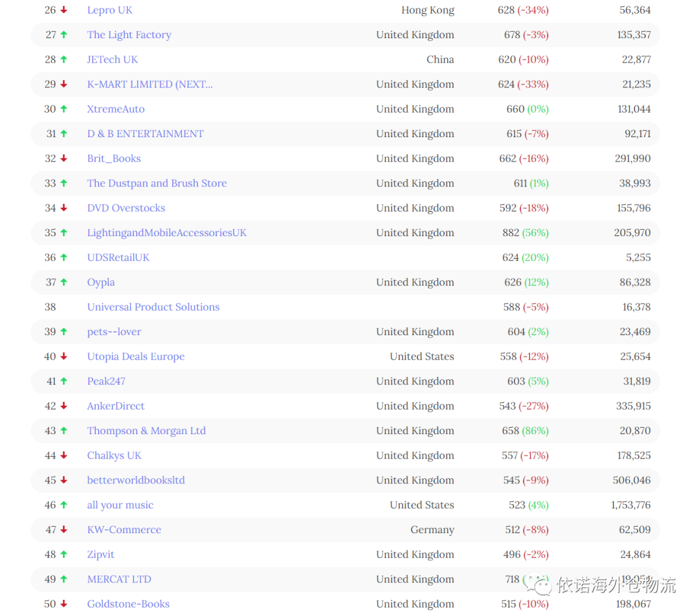Click Thompson & Morgan Ltd link
This screenshot has width=699, height=616.
click(x=147, y=430)
